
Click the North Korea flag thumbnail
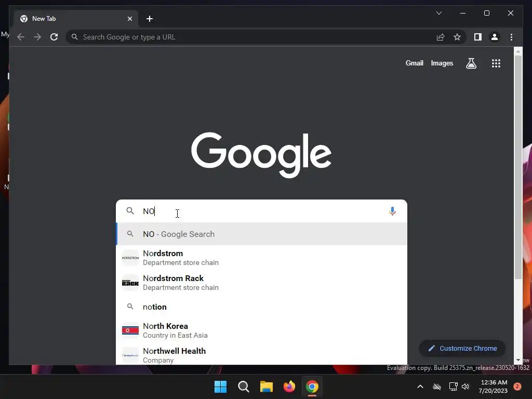pyautogui.click(x=130, y=330)
